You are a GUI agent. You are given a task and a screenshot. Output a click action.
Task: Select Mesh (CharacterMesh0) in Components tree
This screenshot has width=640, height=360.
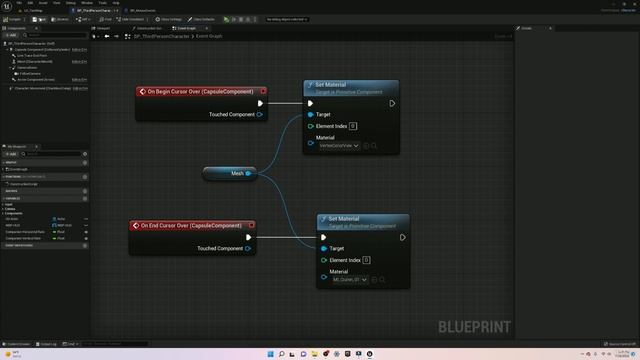[x=35, y=62]
